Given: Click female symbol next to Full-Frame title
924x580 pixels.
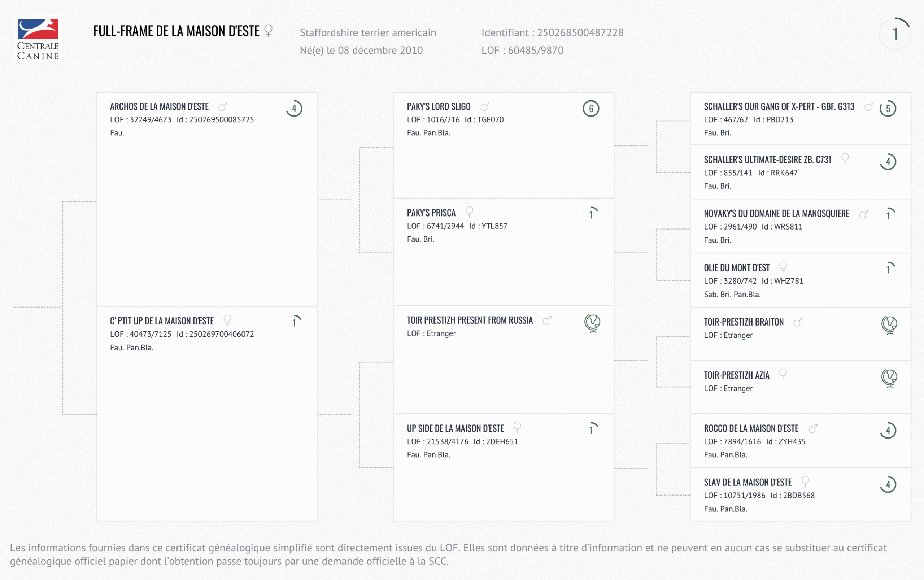Looking at the screenshot, I should coord(269,31).
